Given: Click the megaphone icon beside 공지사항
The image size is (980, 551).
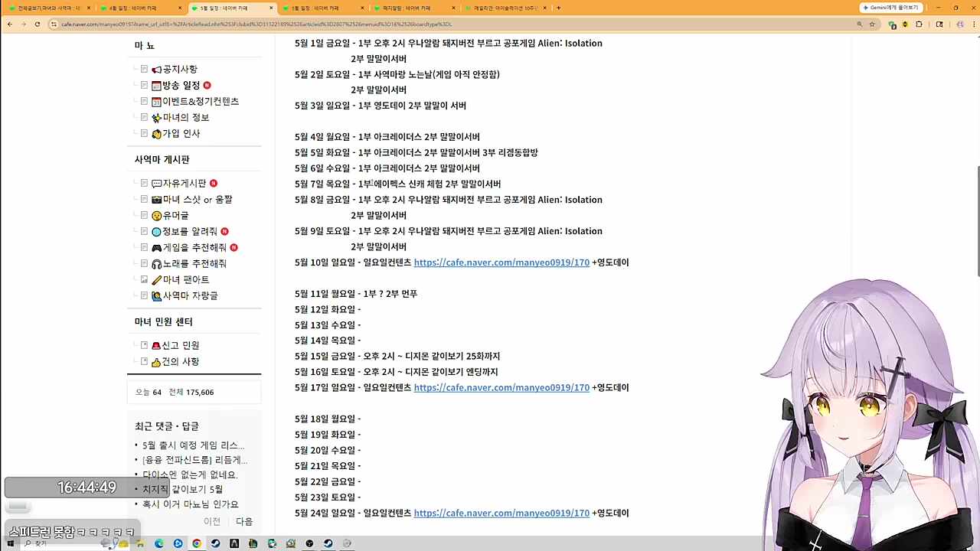Looking at the screenshot, I should point(156,70).
